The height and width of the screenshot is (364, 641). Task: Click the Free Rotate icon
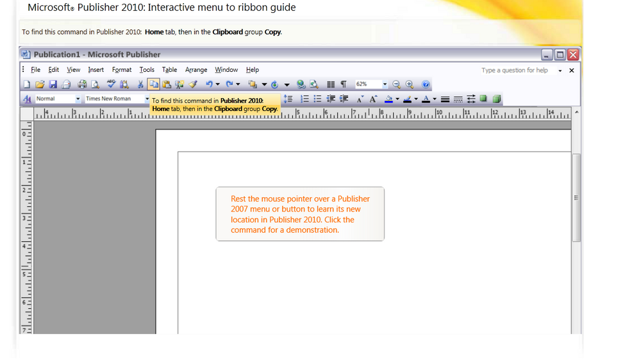pos(275,85)
